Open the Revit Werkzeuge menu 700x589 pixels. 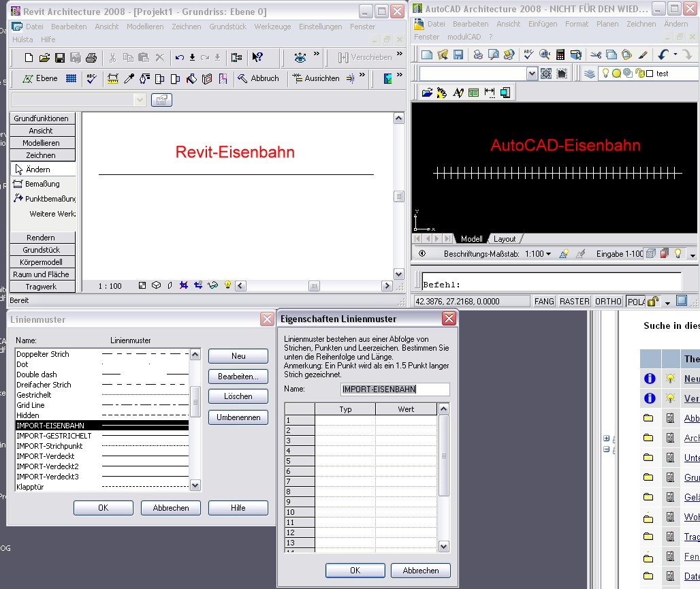coord(272,27)
